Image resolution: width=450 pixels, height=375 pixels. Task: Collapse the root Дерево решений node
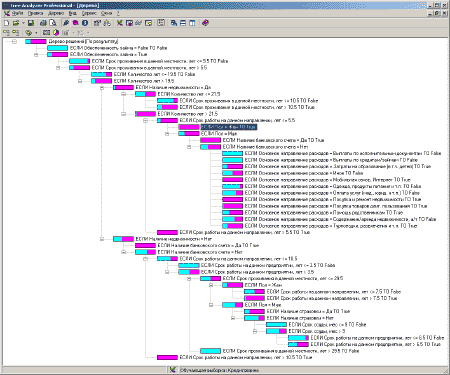[14, 42]
